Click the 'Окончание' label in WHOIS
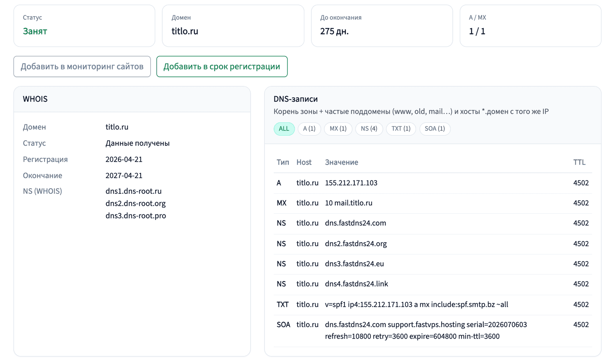Viewport: 615px width, 364px height. coord(42,175)
